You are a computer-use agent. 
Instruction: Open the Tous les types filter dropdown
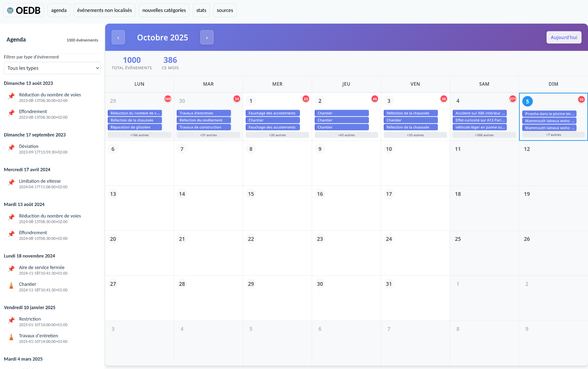coord(52,68)
